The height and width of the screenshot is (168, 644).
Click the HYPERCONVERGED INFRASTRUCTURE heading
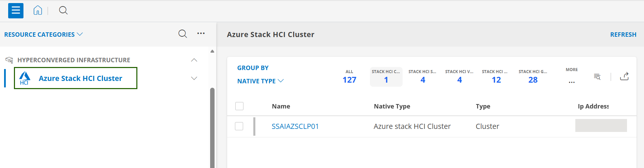coord(74,60)
